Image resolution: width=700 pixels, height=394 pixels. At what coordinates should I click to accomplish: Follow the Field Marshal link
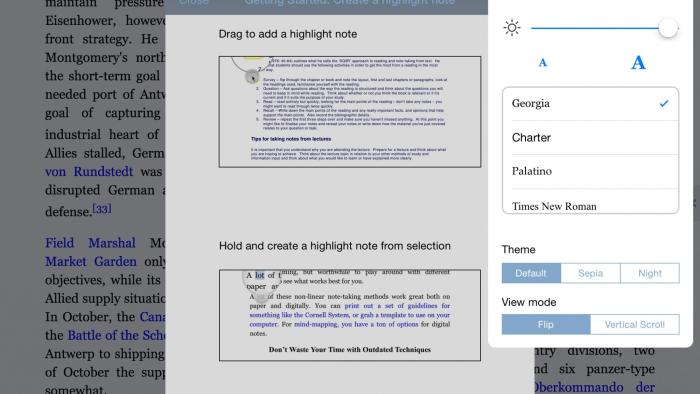pos(90,243)
